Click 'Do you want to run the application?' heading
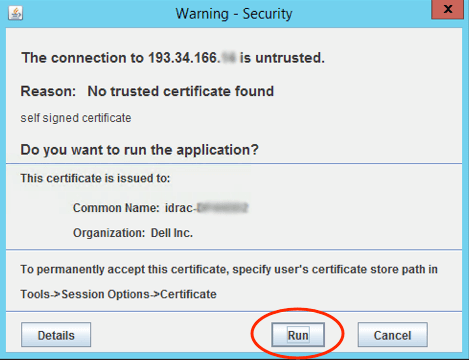Image resolution: width=469 pixels, height=360 pixels. tap(139, 150)
